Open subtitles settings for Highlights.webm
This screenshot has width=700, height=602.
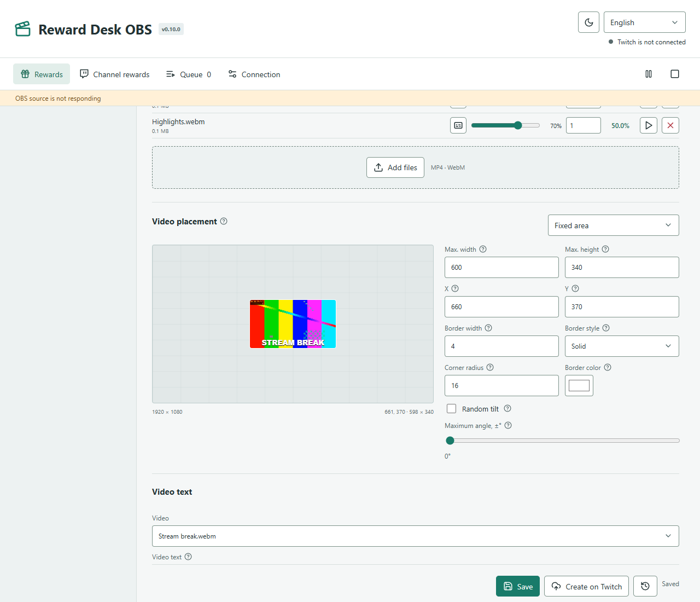[x=458, y=125]
